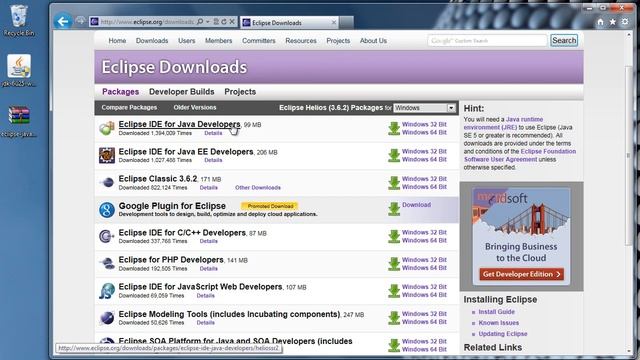Download Windows 32 Bit for Java EE Developers
The width and height of the screenshot is (640, 360).
[424, 151]
